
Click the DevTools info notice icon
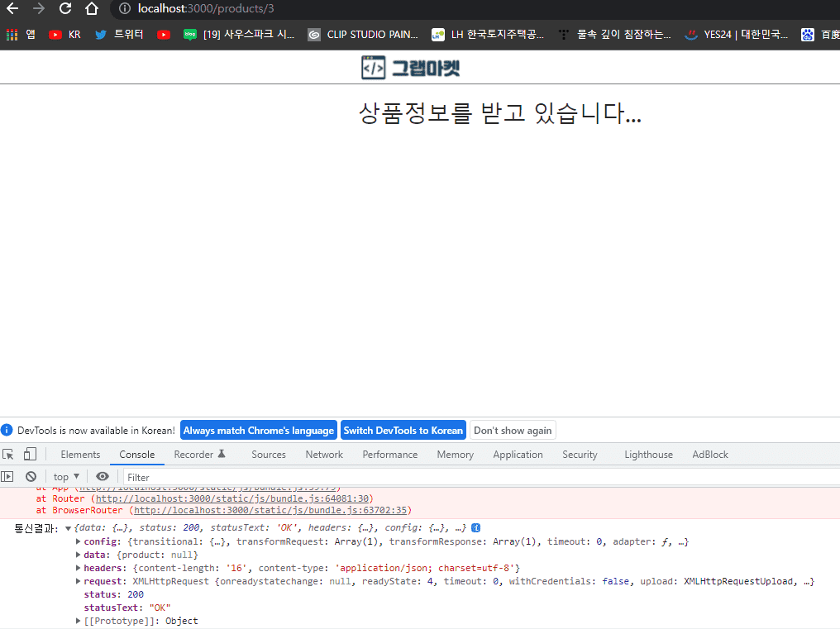click(7, 430)
